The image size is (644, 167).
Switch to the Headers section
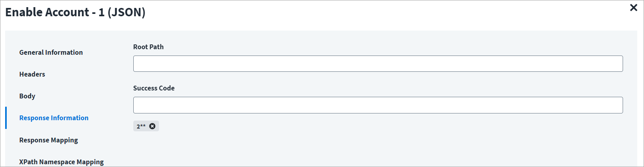click(x=32, y=74)
